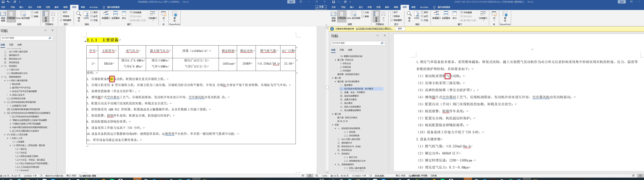Click New Window (新建窗口) in left window
Image resolution: width=644 pixels, height=180 pixels.
(106, 15)
